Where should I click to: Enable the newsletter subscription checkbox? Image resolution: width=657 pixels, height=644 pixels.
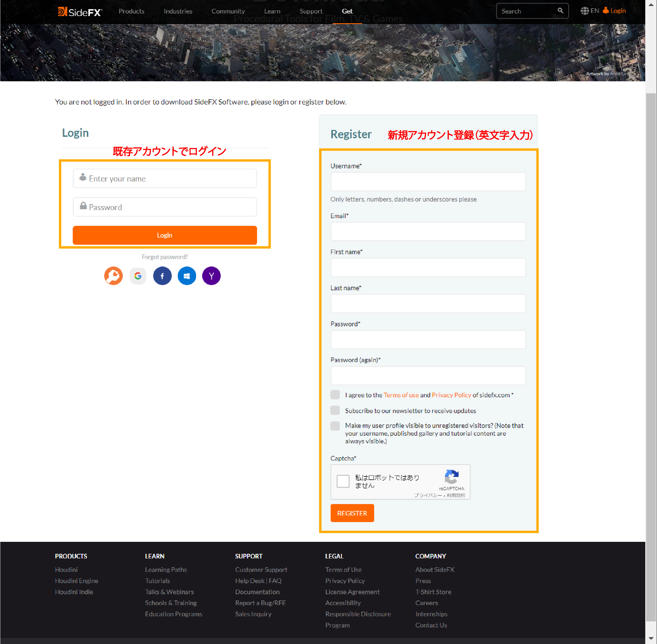coord(335,410)
